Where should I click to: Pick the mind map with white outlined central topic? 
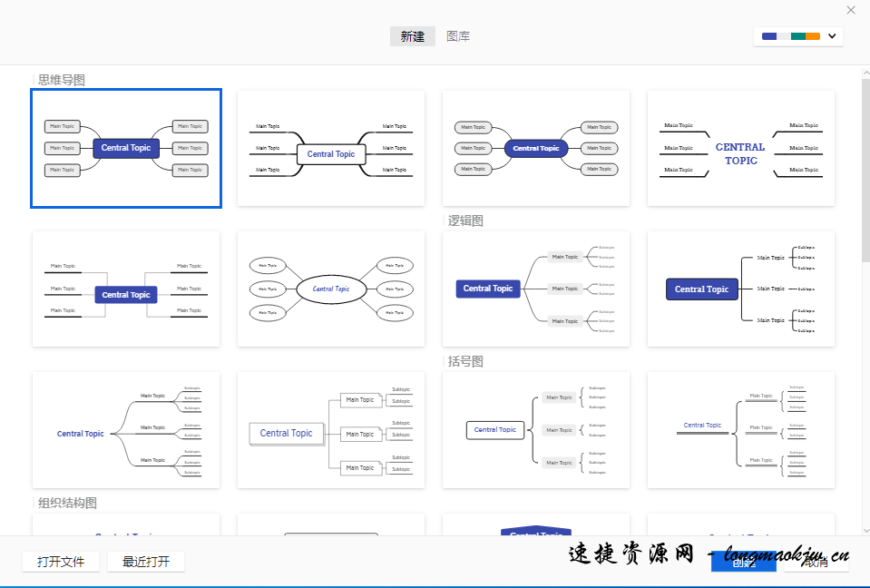click(x=331, y=149)
